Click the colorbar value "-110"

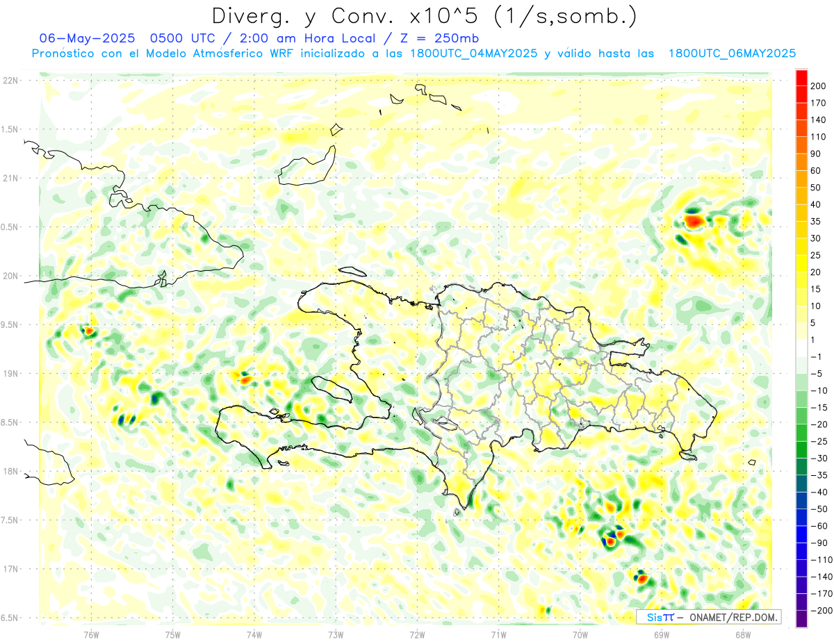tap(821, 559)
